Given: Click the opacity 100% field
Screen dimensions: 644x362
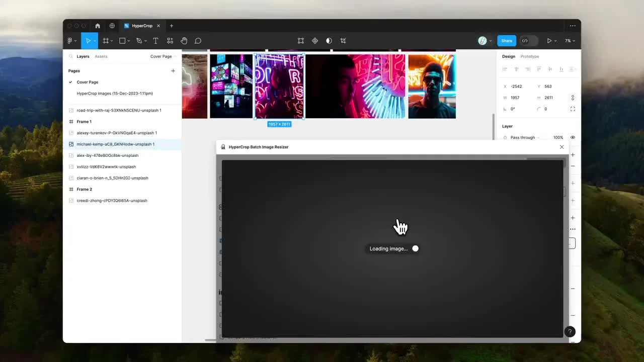Looking at the screenshot, I should coord(558,137).
